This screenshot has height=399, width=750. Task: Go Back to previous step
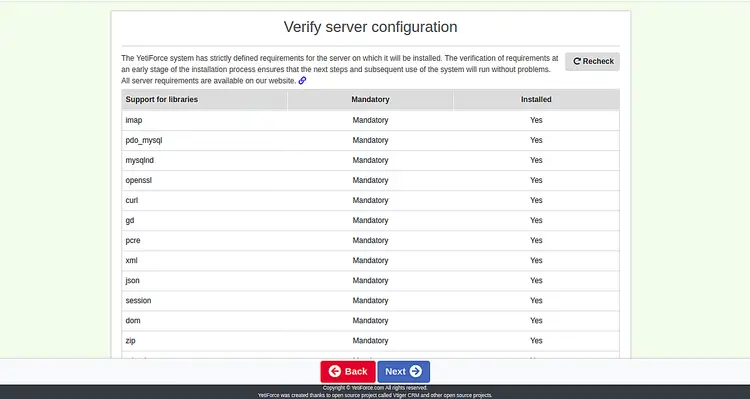[x=348, y=372]
